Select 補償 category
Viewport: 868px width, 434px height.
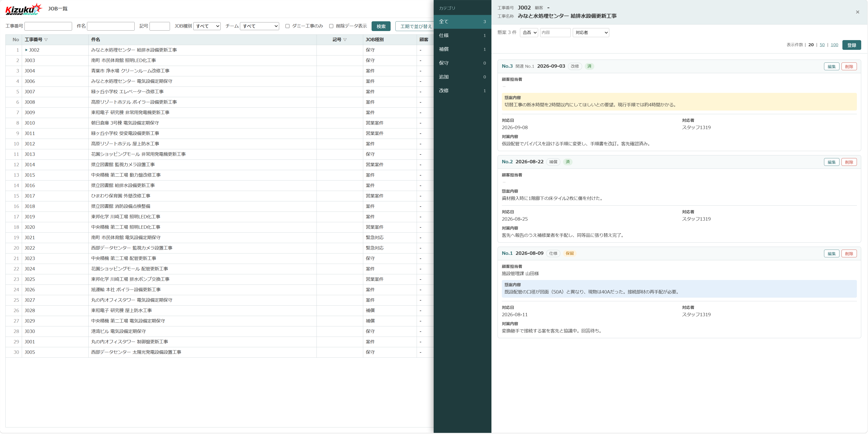pyautogui.click(x=462, y=49)
